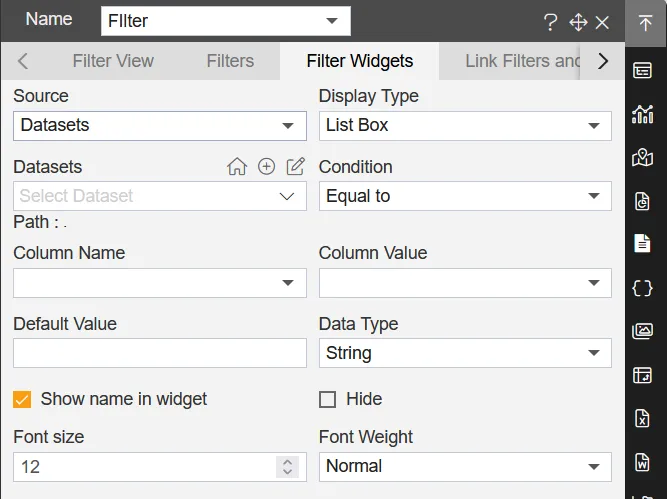Open the Data Type dropdown

click(465, 353)
